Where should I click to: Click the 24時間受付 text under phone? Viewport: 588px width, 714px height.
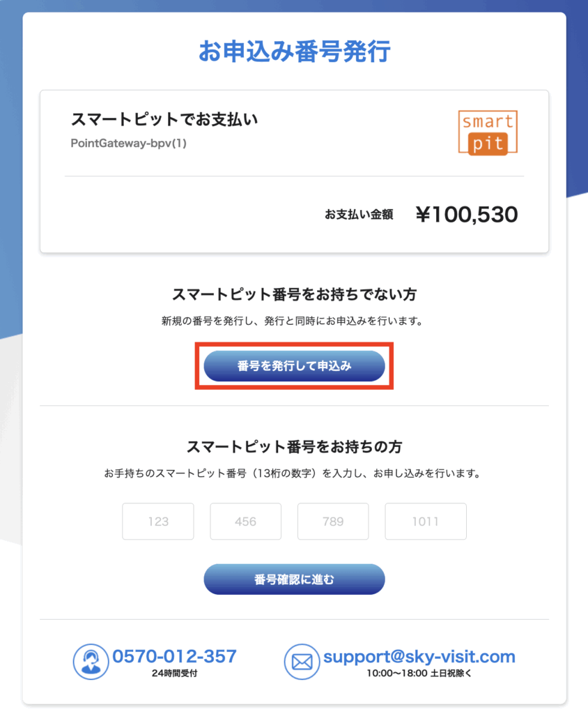(x=174, y=673)
